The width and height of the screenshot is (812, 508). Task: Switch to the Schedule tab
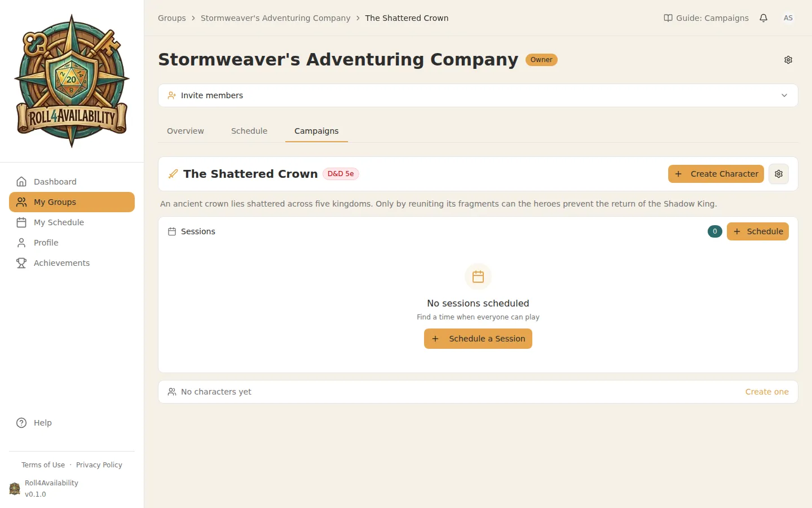[x=249, y=131]
